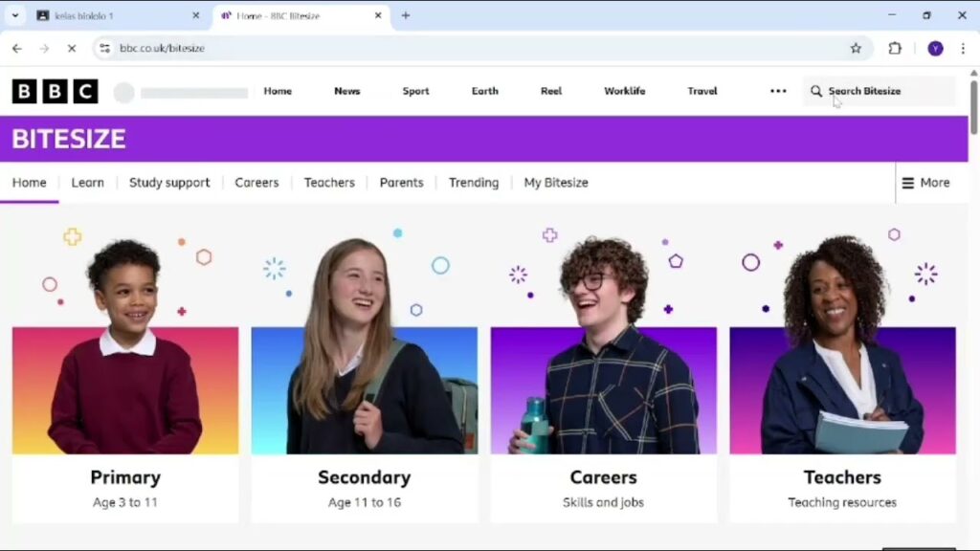Go back using browser back arrow

click(17, 48)
